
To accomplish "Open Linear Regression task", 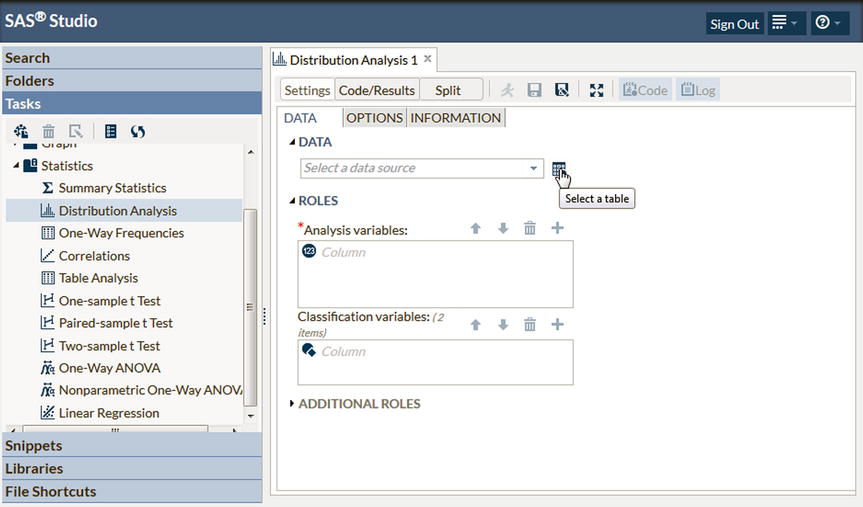I will [x=108, y=413].
